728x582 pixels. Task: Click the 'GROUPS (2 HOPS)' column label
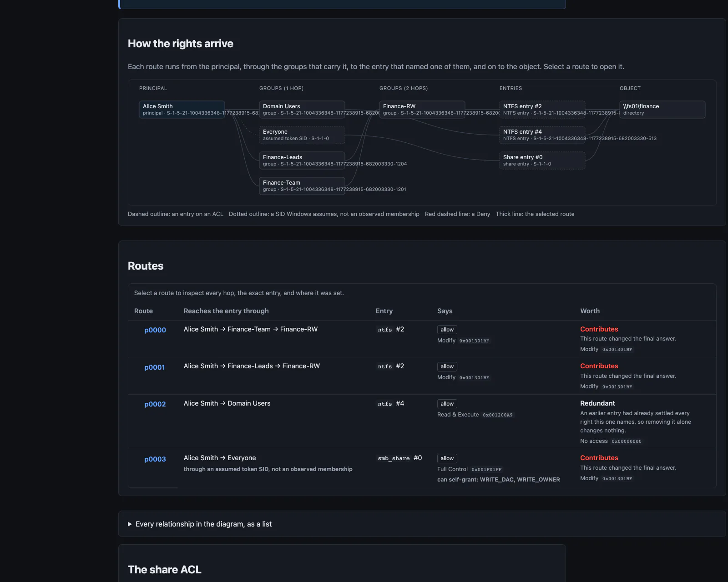[404, 88]
